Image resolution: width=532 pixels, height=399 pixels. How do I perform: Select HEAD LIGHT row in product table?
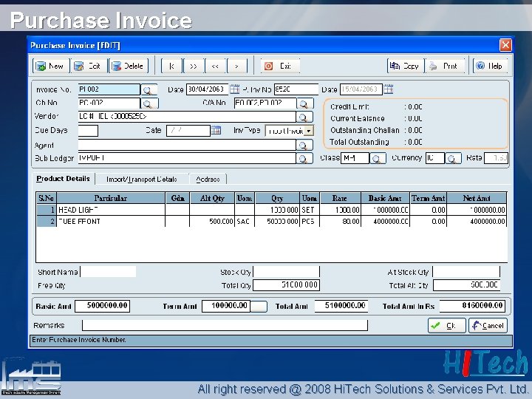[271, 210]
